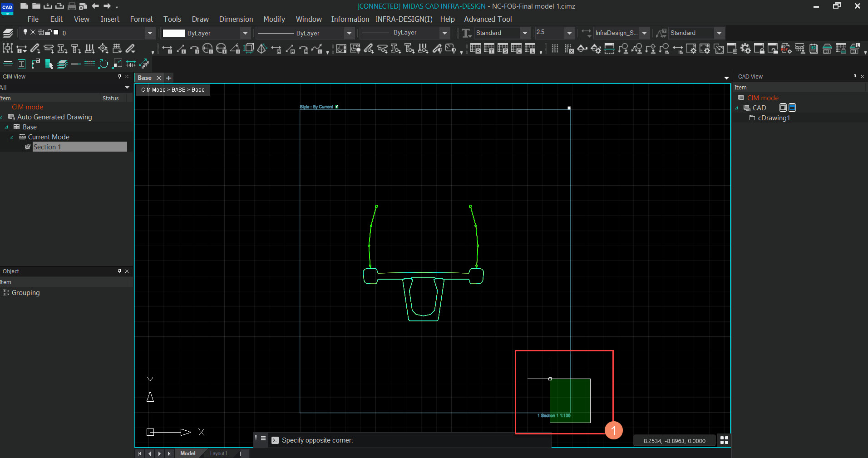Toggle layer 0 viewport freeze icon
This screenshot has height=458, width=868.
point(40,32)
